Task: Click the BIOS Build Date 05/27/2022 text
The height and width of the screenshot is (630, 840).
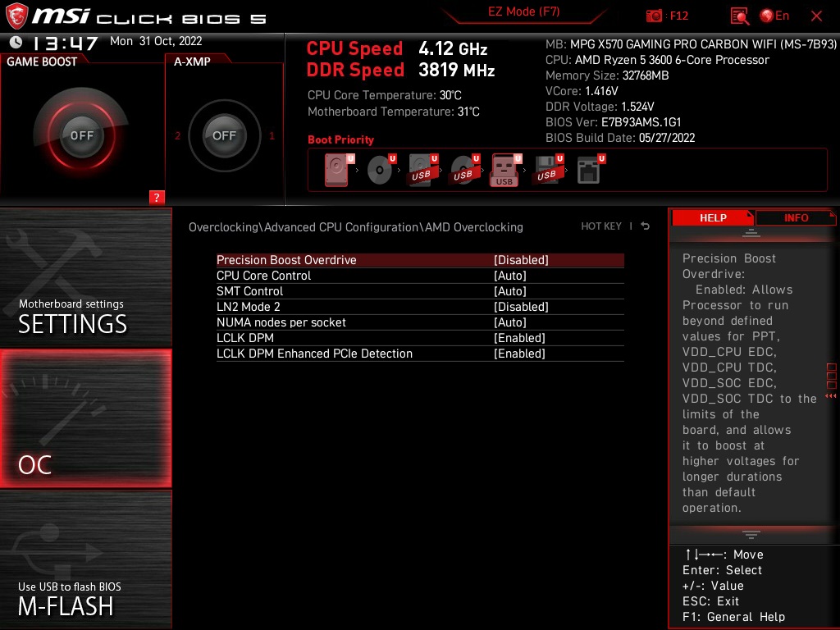Action: 620,138
